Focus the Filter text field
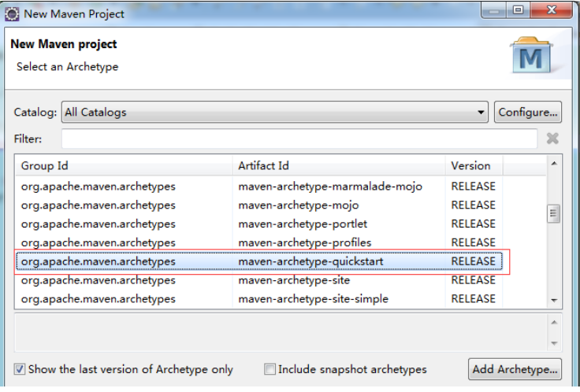Viewport: 580px width, 392px height. 299,139
